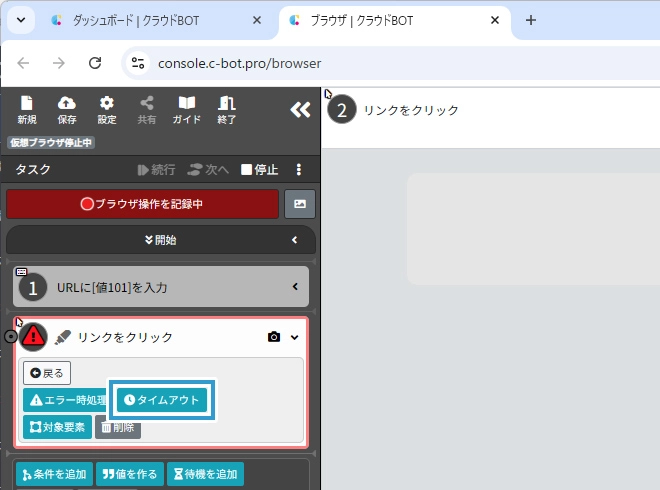Click the タイムアウト button
Image resolution: width=660 pixels, height=490 pixels.
162,400
